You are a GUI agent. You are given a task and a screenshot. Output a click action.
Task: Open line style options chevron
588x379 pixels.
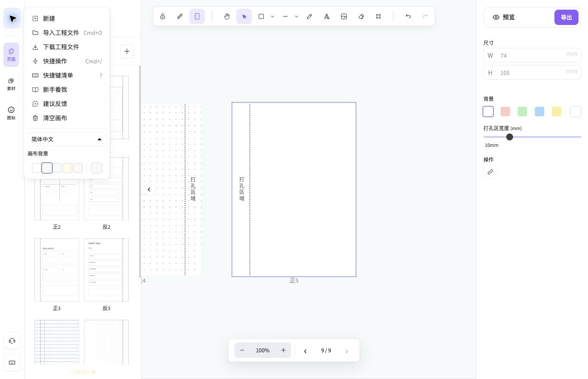pos(297,16)
